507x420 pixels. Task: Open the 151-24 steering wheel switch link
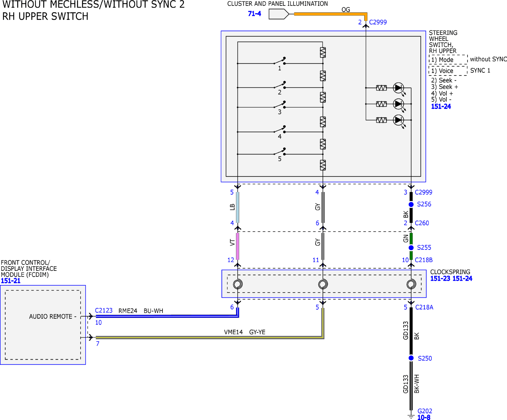(x=441, y=106)
